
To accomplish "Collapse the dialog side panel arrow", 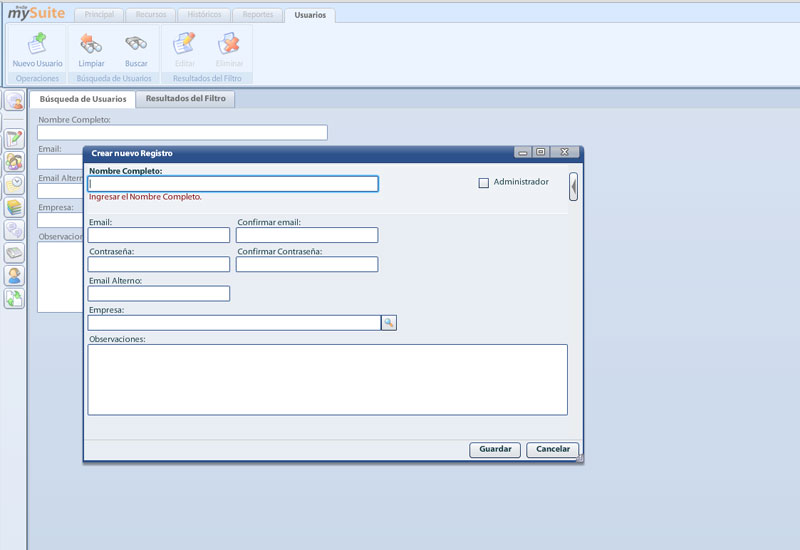I will pyautogui.click(x=573, y=186).
